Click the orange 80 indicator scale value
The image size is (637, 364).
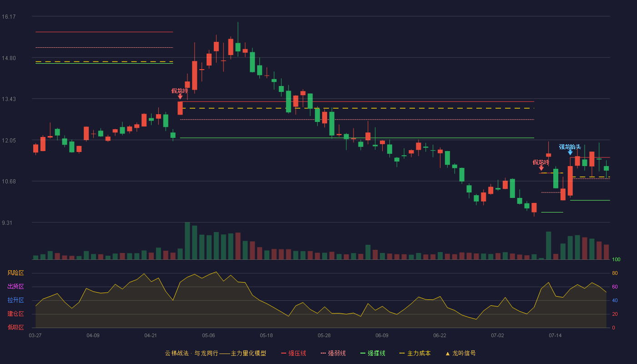(x=615, y=273)
